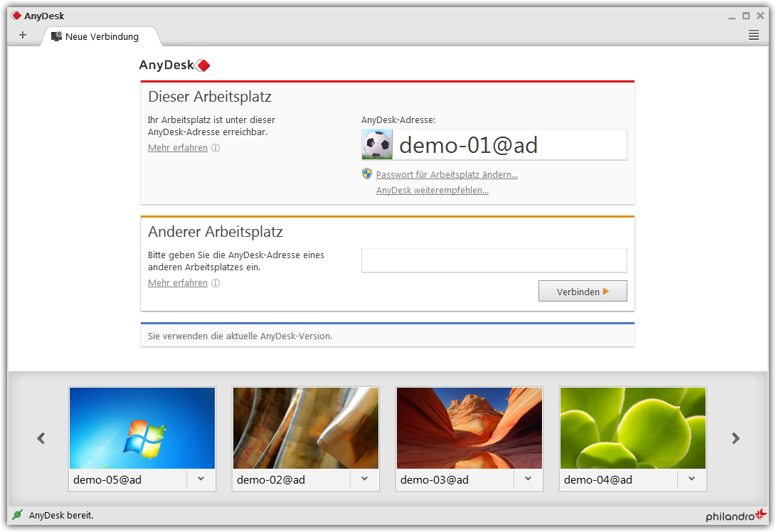Open the demo-03@ad canyon thumbnail
The height and width of the screenshot is (532, 776).
pyautogui.click(x=469, y=428)
